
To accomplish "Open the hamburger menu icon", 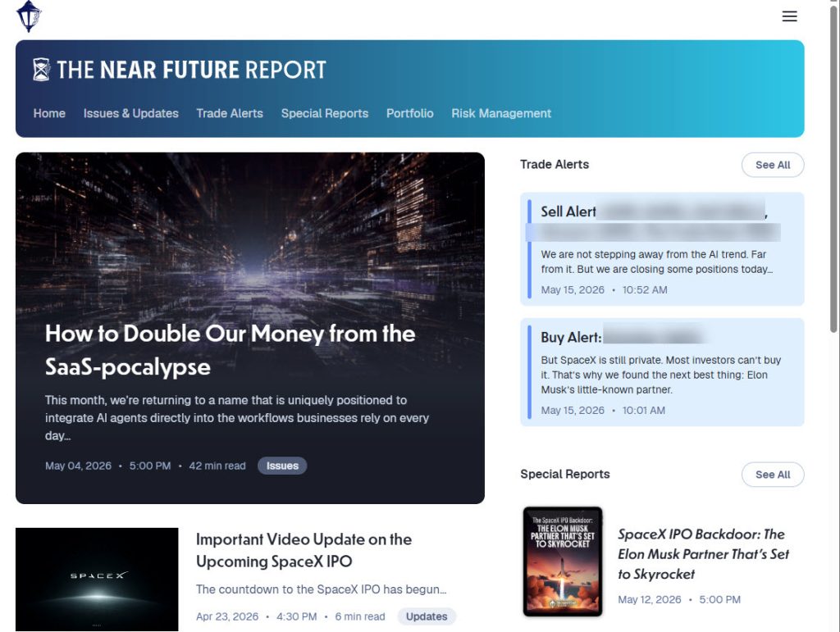I will (789, 16).
